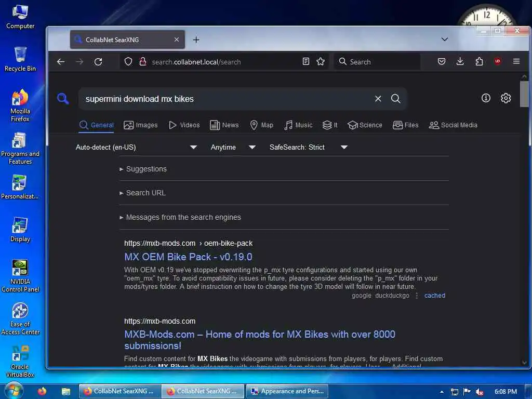This screenshot has width=532, height=399.
Task: Switch to the It category
Action: coord(330,125)
